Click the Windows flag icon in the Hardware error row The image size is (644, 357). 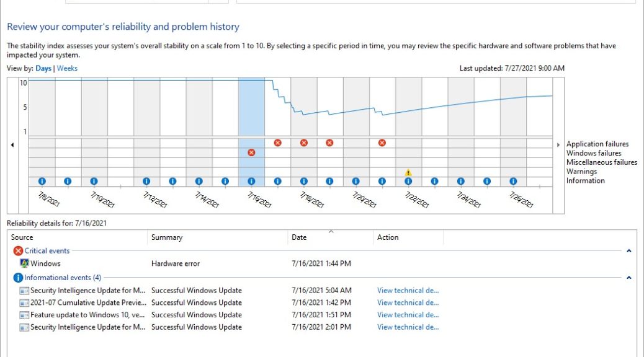click(x=24, y=263)
